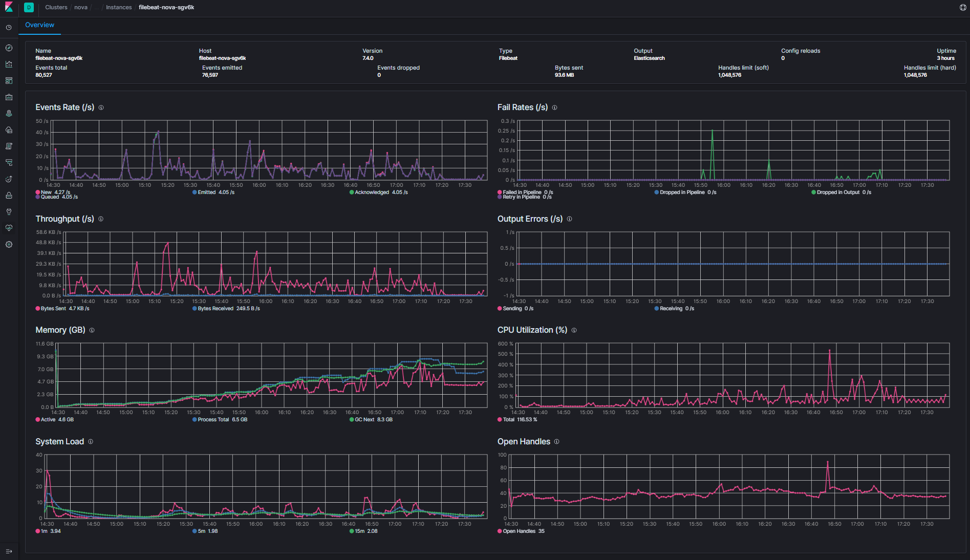
Task: Expand the collapsed breadcrumb ellipsis
Action: point(97,8)
